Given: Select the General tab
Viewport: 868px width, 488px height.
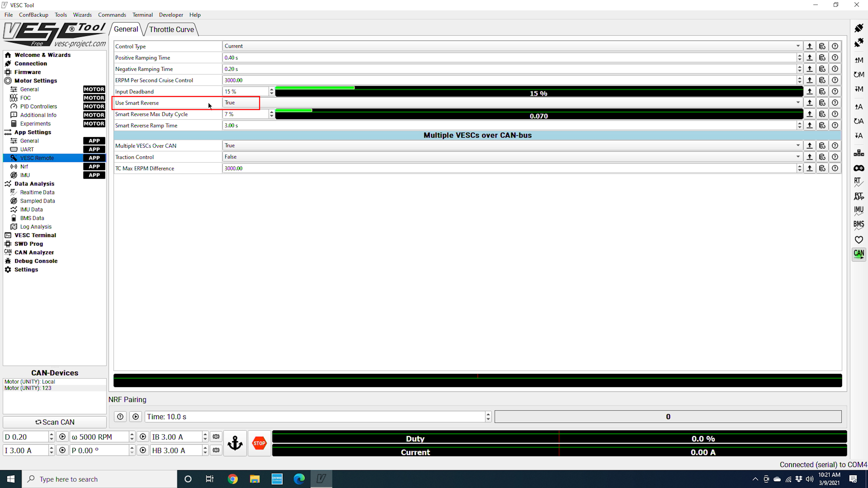Looking at the screenshot, I should point(126,29).
